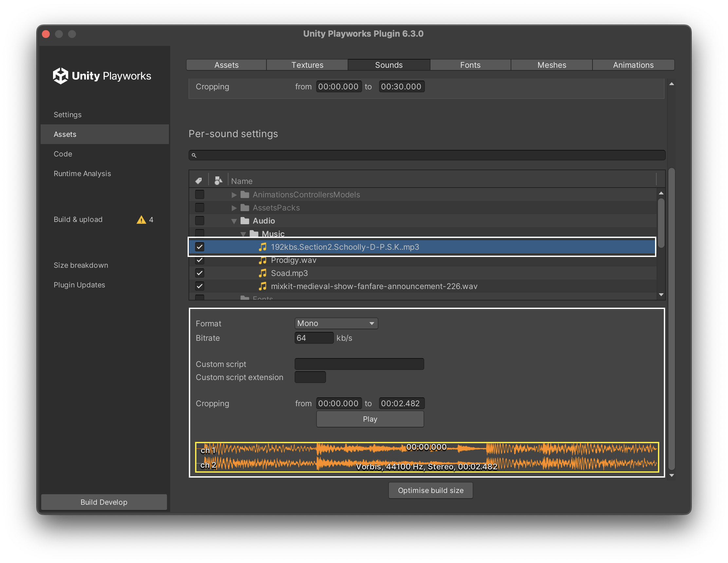
Task: Click the hierarchy column header icon
Action: click(x=218, y=181)
